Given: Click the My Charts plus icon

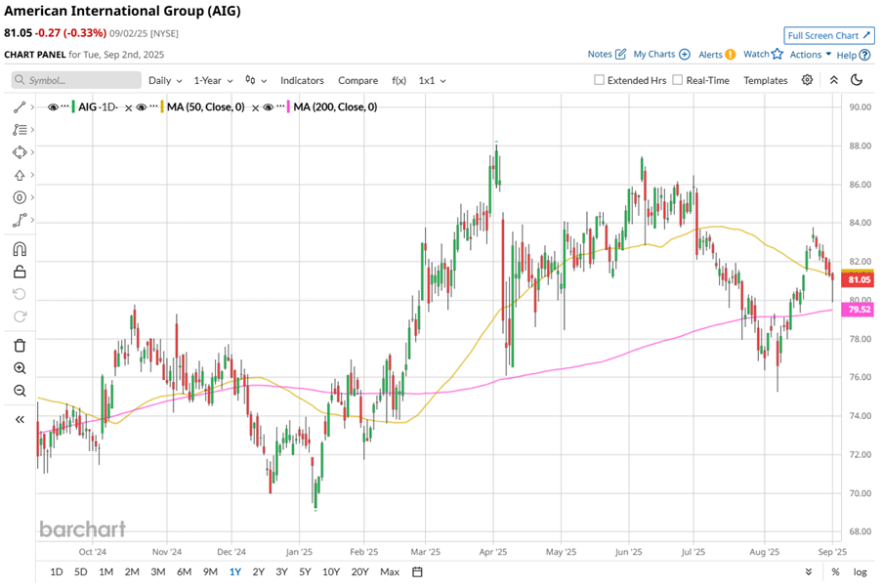Looking at the screenshot, I should point(685,54).
